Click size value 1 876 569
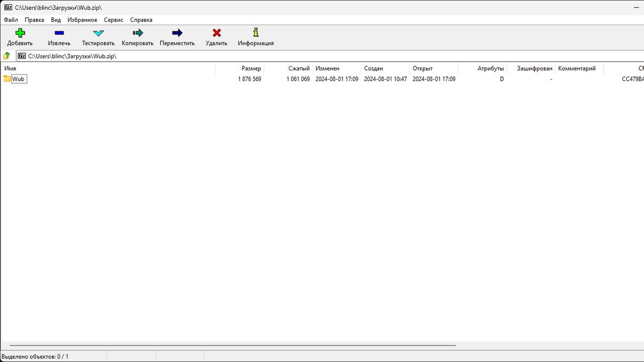This screenshot has width=644, height=362. point(250,79)
